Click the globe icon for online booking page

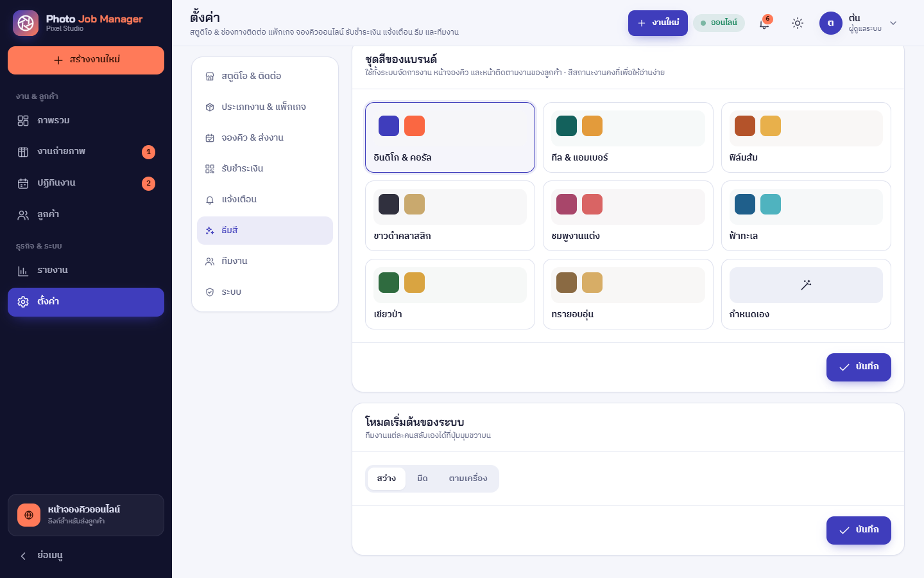(x=29, y=515)
